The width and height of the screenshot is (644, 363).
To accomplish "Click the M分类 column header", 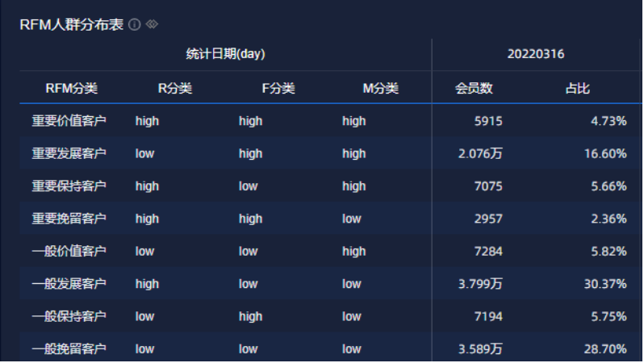I will (x=380, y=88).
